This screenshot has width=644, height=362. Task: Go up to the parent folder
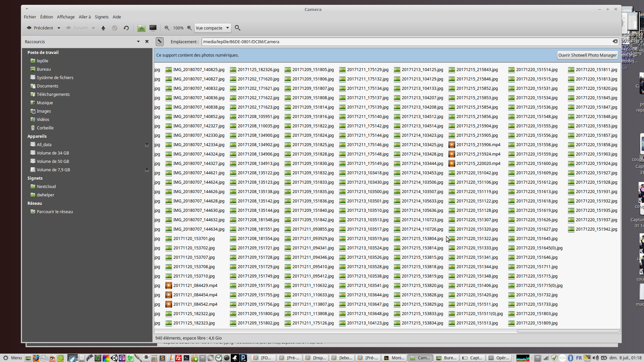(103, 28)
